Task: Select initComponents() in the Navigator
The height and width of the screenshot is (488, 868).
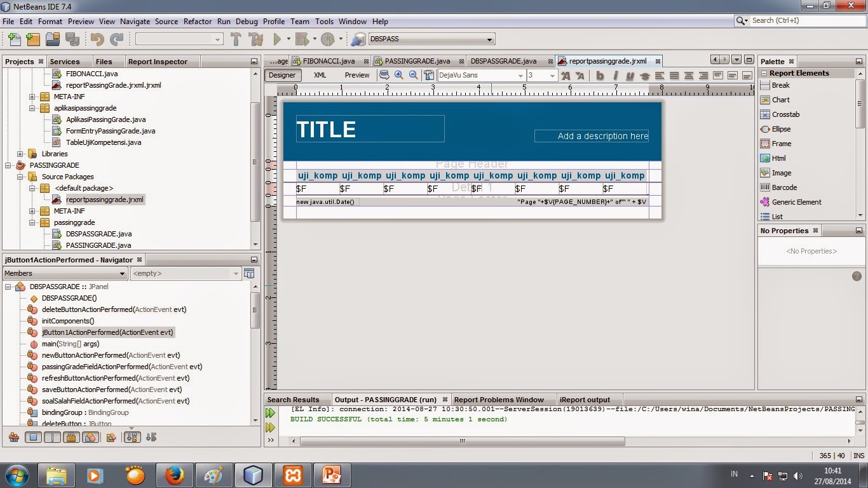Action: pos(68,321)
